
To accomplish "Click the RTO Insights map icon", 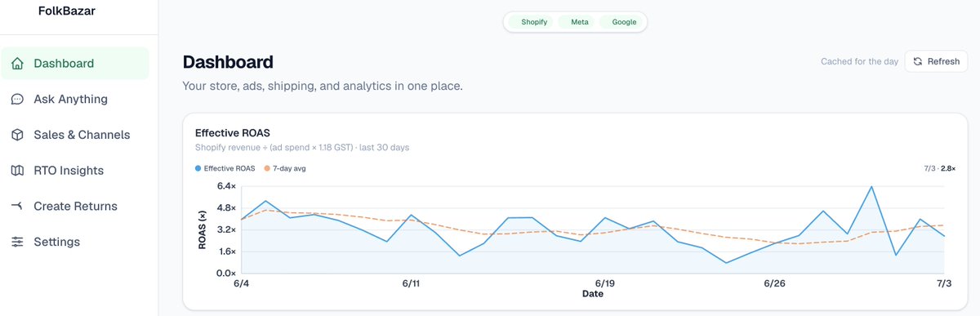I will point(17,171).
